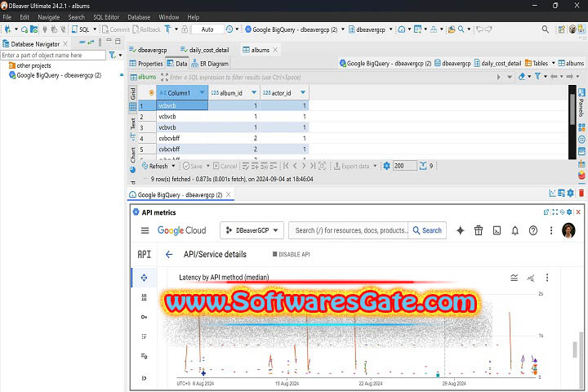Click the user account avatar
This screenshot has width=588, height=392.
click(x=568, y=230)
